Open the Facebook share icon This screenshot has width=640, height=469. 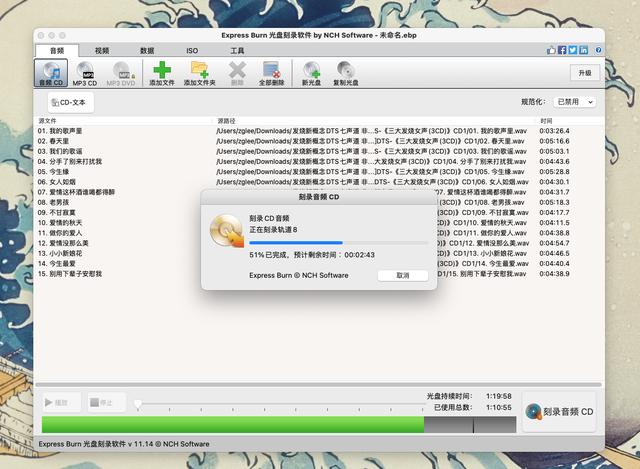[x=562, y=50]
